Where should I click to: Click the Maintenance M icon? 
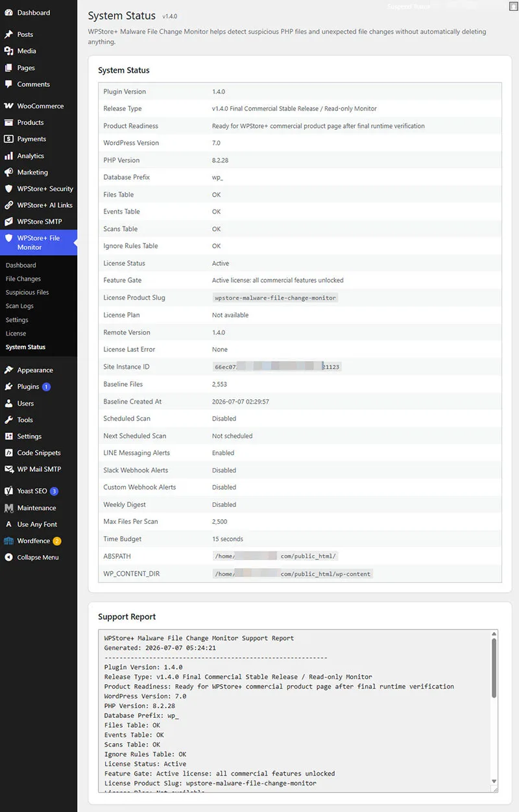click(x=8, y=508)
